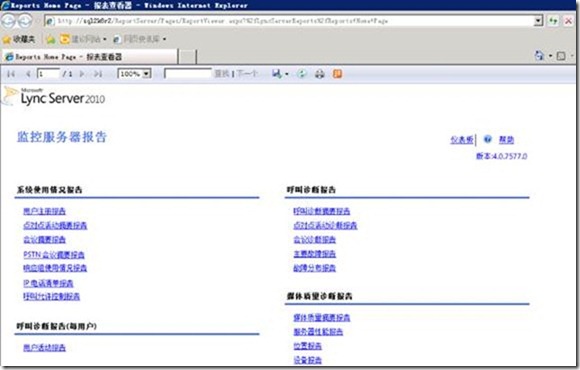Click the blue help question icon
This screenshot has height=370, width=580.
(488, 139)
